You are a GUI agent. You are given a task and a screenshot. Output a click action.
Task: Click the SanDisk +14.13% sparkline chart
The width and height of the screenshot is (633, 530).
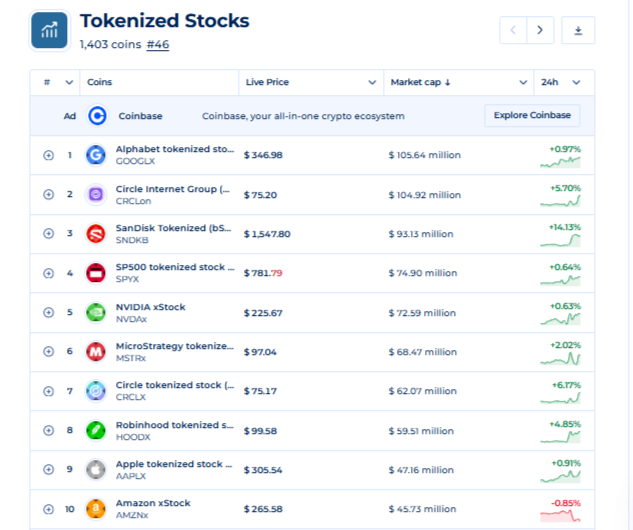pyautogui.click(x=560, y=241)
